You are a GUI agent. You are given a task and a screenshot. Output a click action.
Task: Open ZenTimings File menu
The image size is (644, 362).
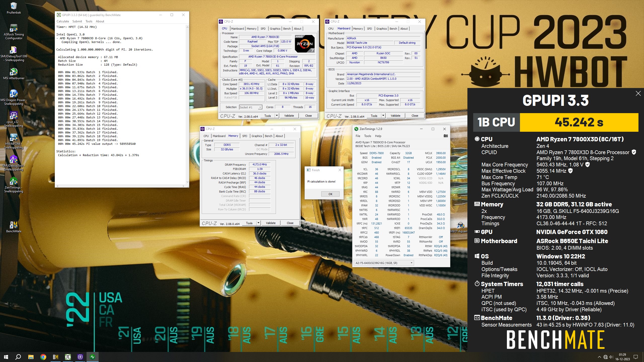358,136
